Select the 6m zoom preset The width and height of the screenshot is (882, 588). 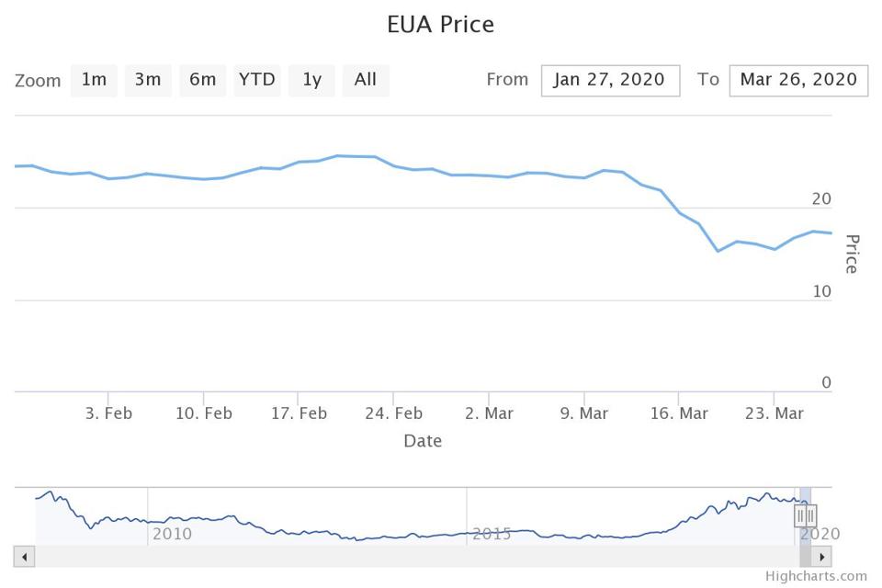(x=202, y=80)
